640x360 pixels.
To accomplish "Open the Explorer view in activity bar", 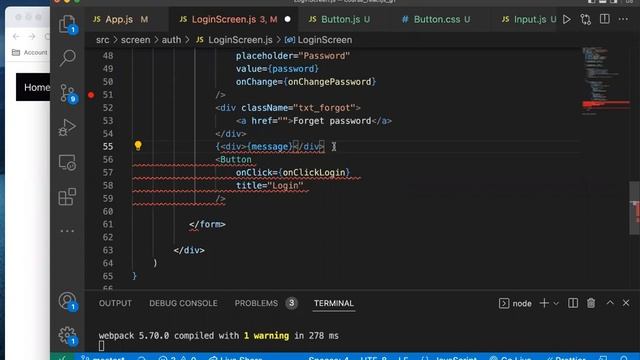I will [67, 24].
